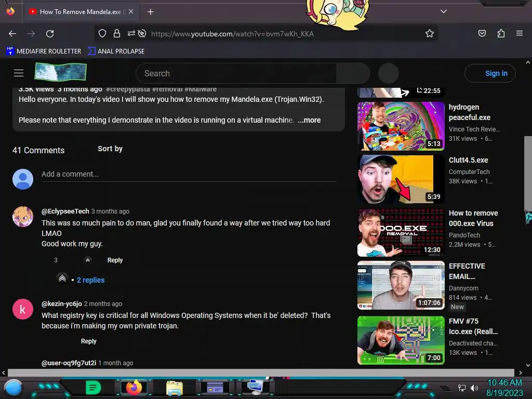The image size is (532, 399).
Task: Click the network tray icon
Action: click(x=462, y=388)
